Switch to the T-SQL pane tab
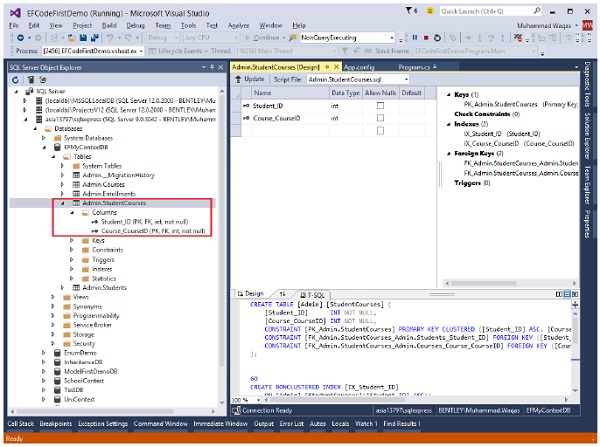600x447 pixels. click(x=316, y=294)
